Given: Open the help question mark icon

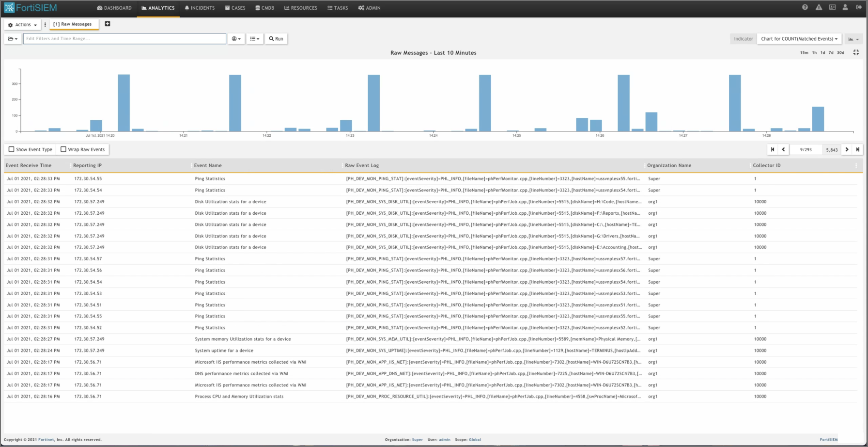Looking at the screenshot, I should pos(805,7).
